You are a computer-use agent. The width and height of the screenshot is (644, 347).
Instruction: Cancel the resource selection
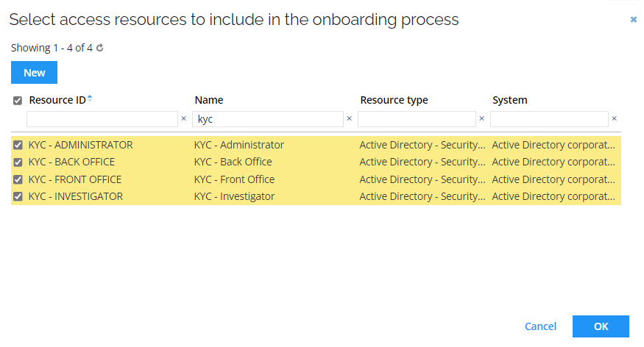[540, 326]
